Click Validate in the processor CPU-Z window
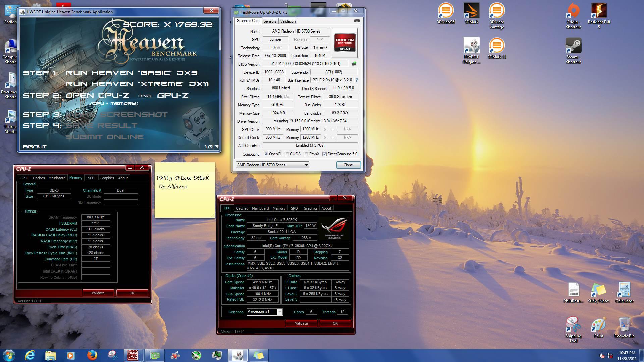 pos(301,323)
